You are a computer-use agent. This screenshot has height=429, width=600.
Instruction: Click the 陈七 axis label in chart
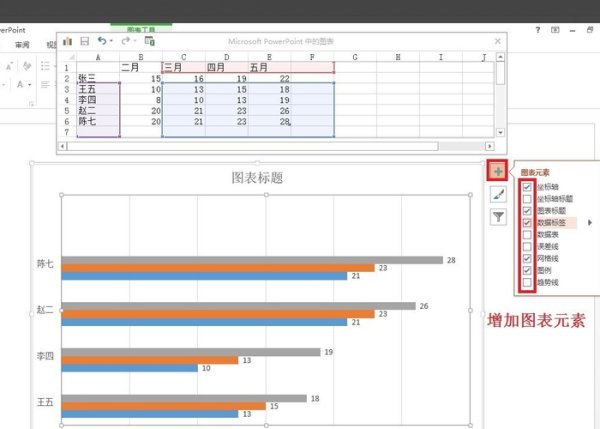click(45, 264)
